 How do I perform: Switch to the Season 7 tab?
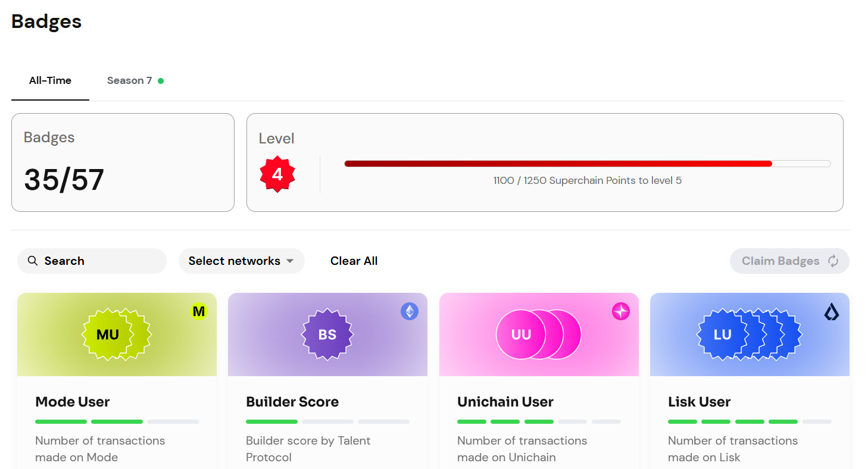point(135,80)
